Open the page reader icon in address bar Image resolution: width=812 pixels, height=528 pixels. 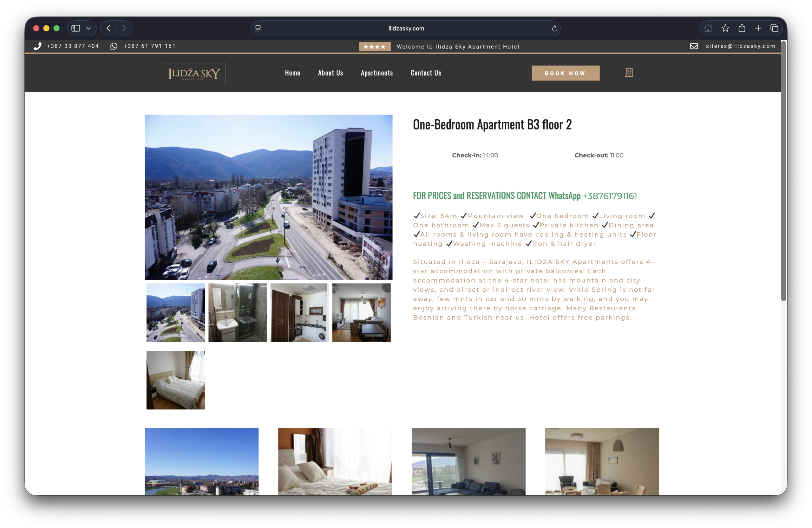(258, 28)
